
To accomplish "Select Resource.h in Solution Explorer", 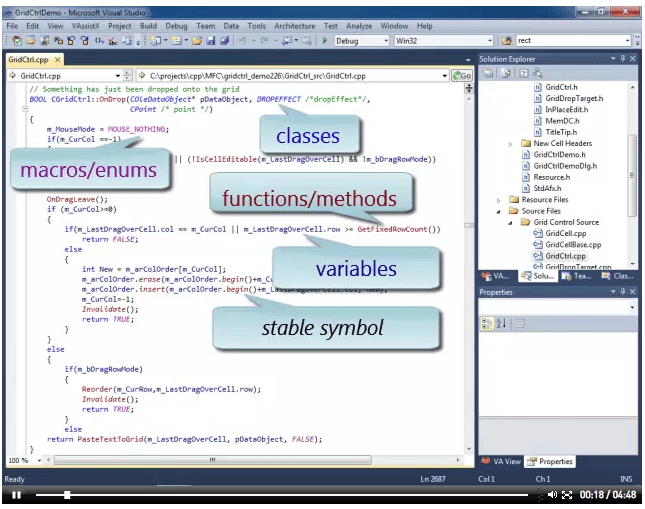I will pyautogui.click(x=552, y=177).
